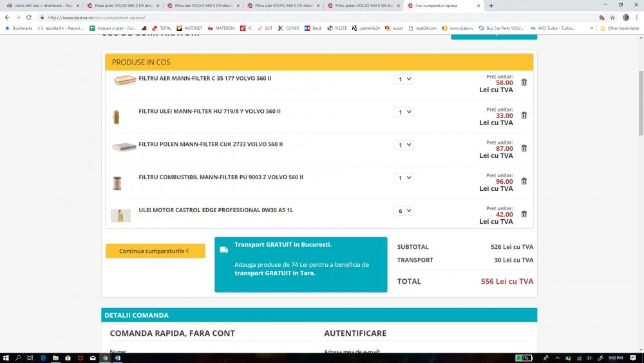This screenshot has width=644, height=363.
Task: Open the partslink24 bookmark
Action: (366, 28)
